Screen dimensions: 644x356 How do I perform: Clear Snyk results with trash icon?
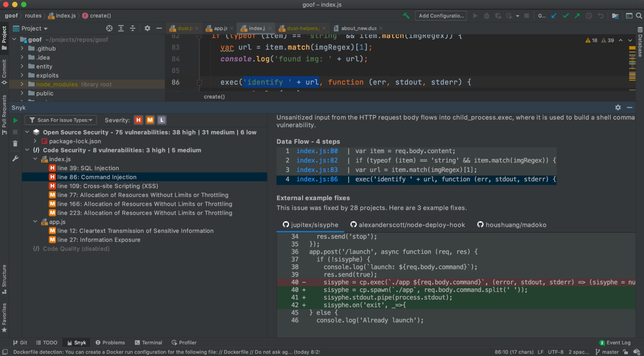point(15,144)
